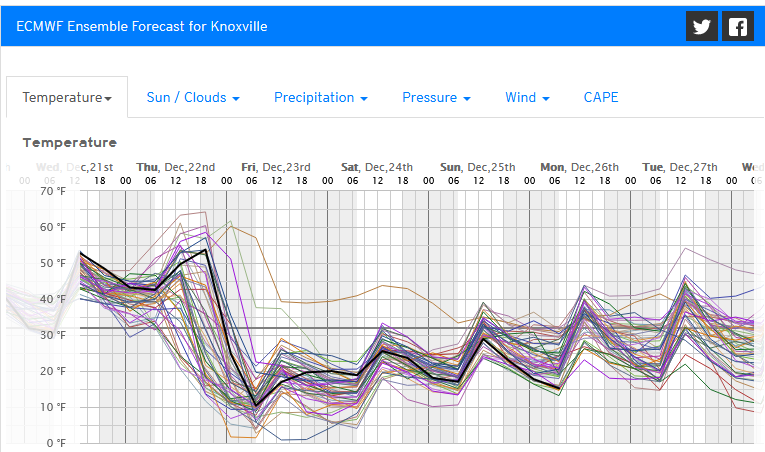The image size is (765, 452).
Task: Click the 30 °F axis label
Action: pyautogui.click(x=53, y=335)
